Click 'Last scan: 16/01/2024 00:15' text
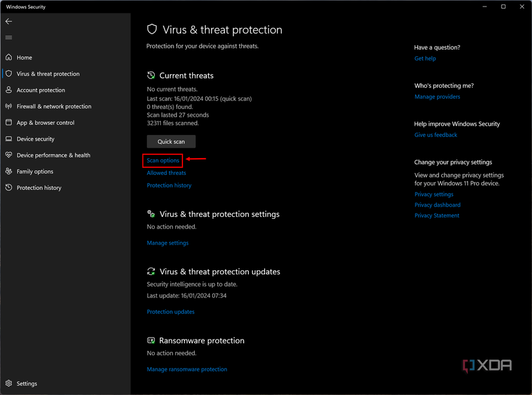This screenshot has width=532, height=395. (x=182, y=99)
